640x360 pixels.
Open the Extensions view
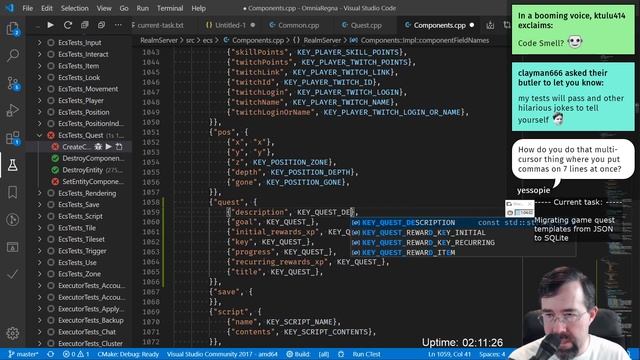click(13, 138)
